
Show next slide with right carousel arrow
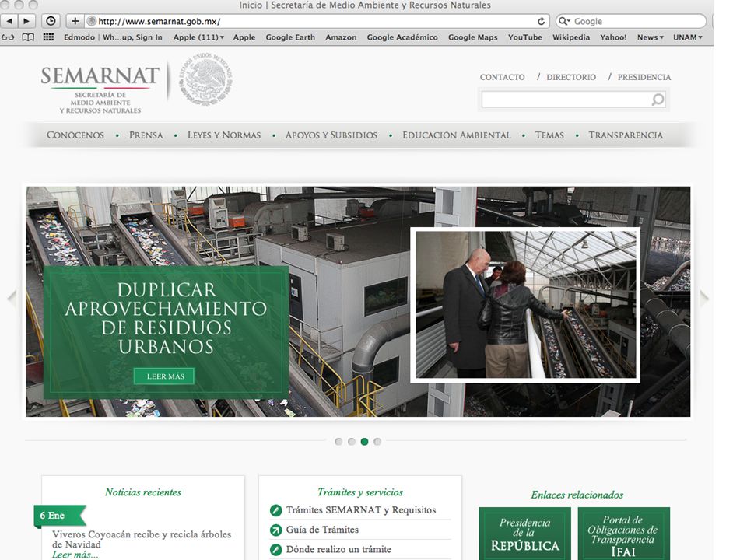click(704, 298)
